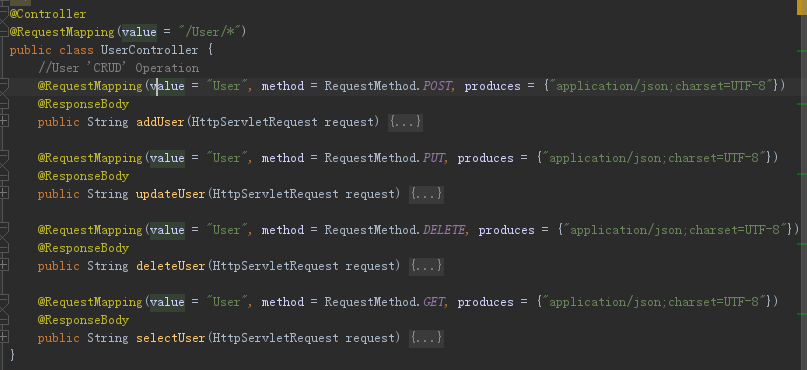Viewport: 807px width, 370px height.
Task: Click the green stripe mark beside class declaration
Action: [801, 51]
